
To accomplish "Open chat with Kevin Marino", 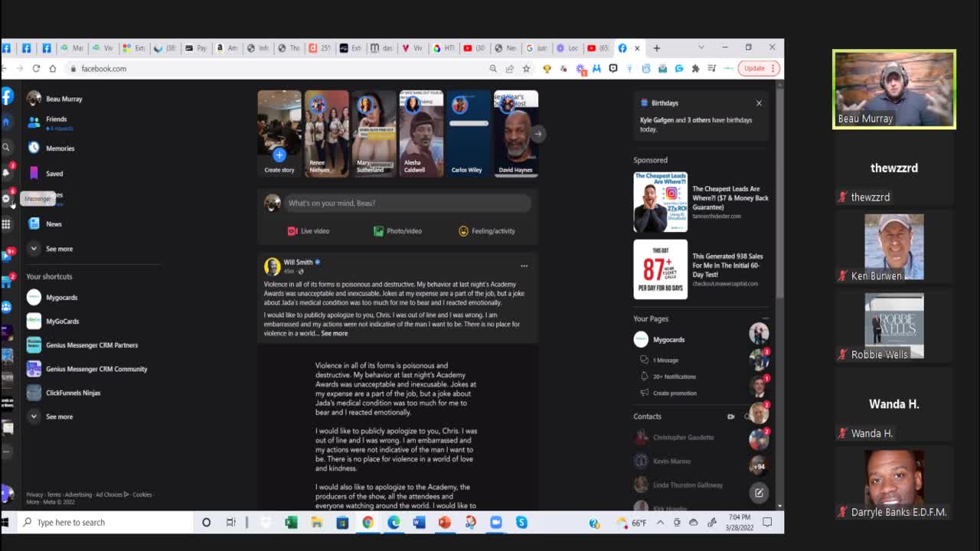I will click(x=671, y=461).
